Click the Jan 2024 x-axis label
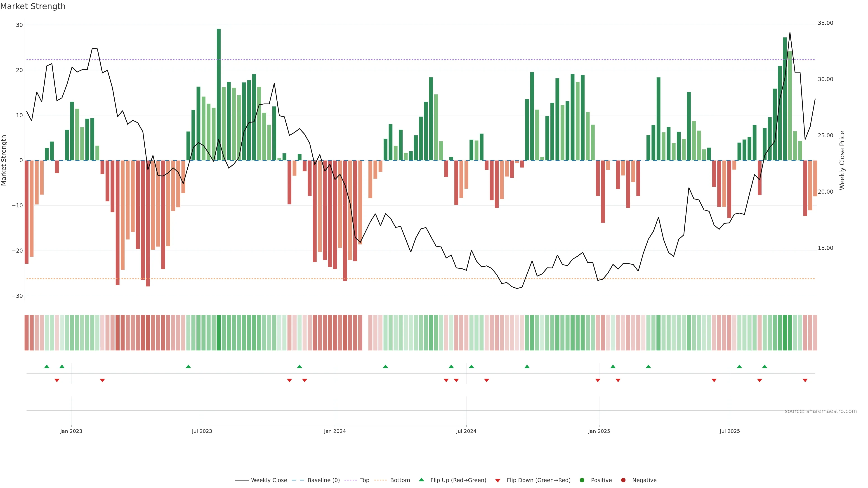The height and width of the screenshot is (488, 868). (x=335, y=431)
